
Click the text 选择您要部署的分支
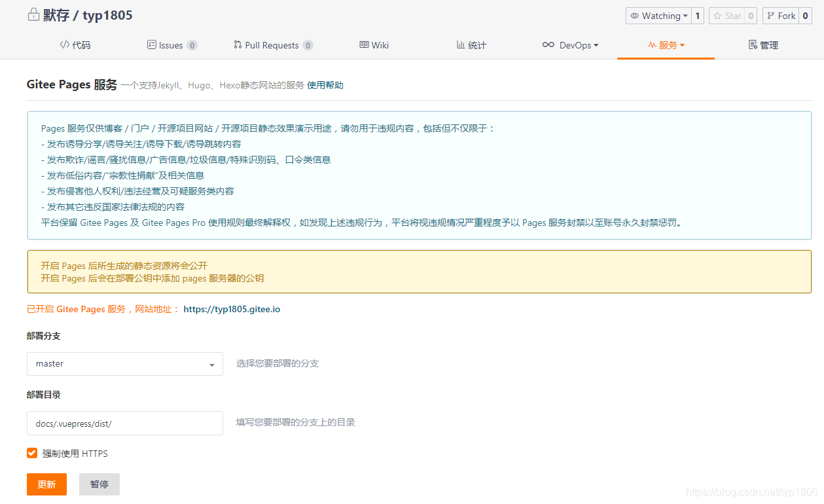coord(278,363)
